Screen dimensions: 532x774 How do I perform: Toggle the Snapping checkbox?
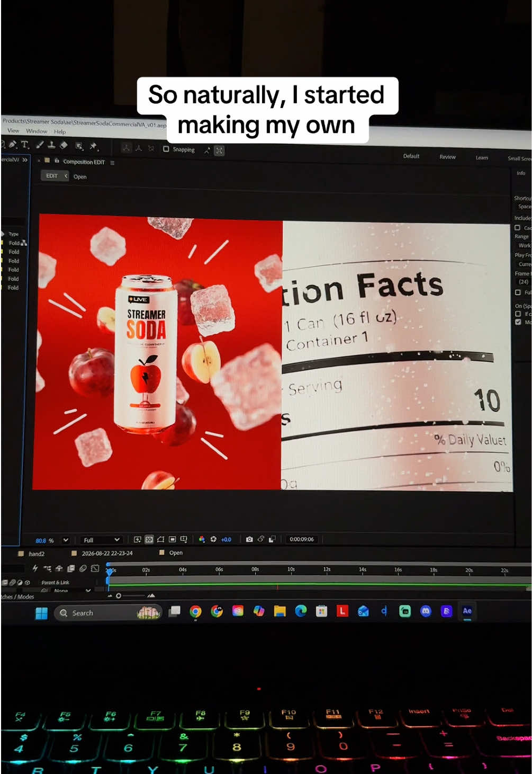(x=166, y=149)
